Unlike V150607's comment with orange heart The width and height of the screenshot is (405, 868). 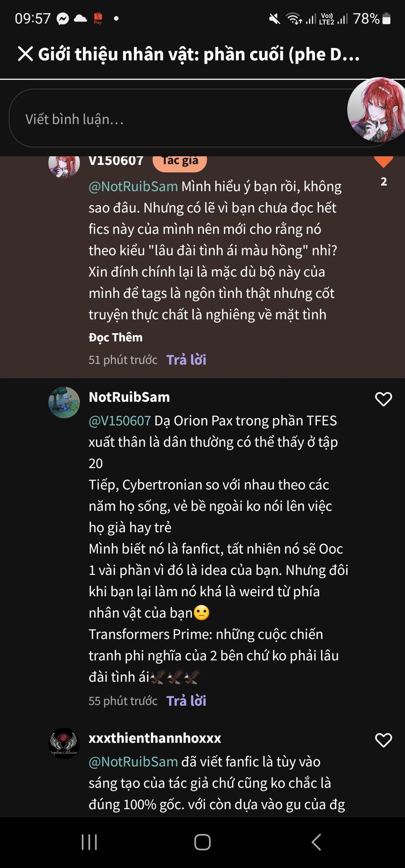(x=383, y=161)
